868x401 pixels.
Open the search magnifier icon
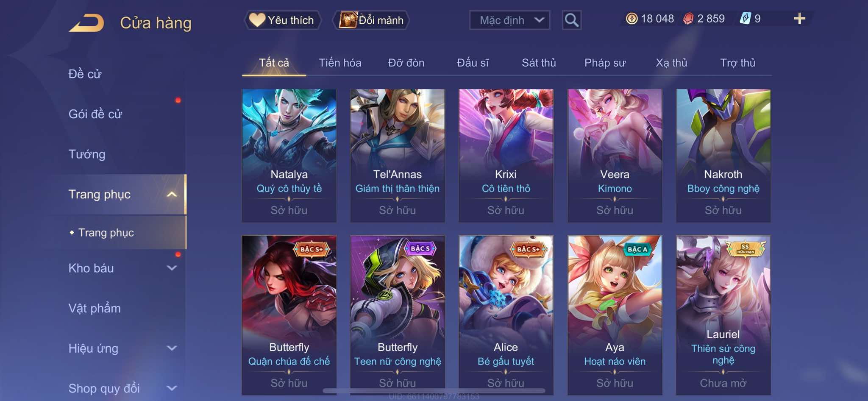(x=571, y=20)
